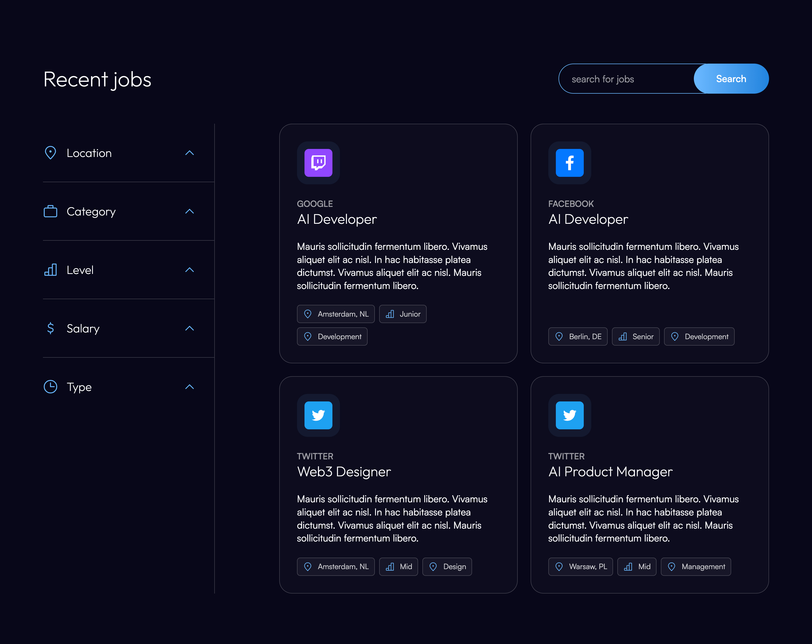Open the Facebook logo icon
Image resolution: width=812 pixels, height=644 pixels.
(x=570, y=163)
